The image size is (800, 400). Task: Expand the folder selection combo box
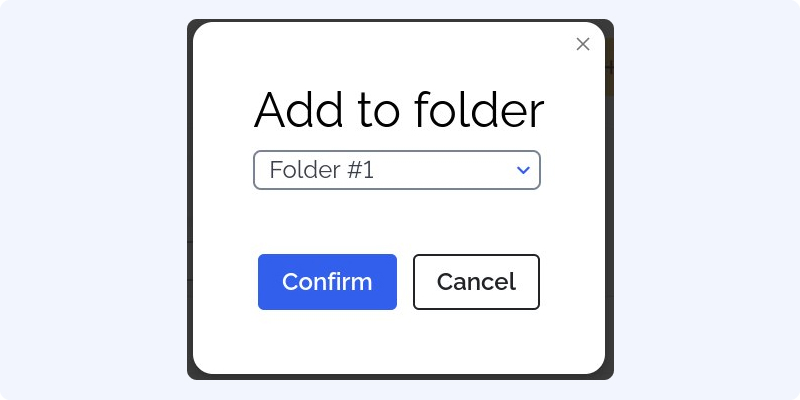[397, 170]
